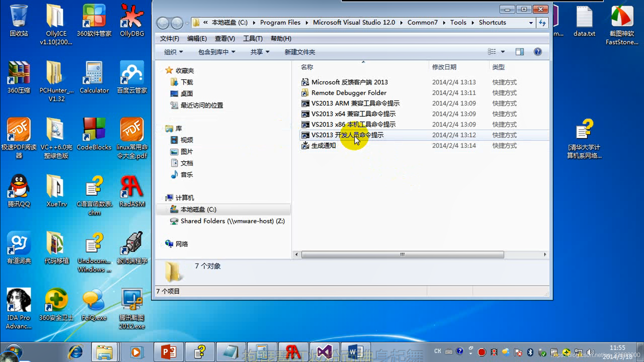Viewport: 644px width, 362px height.
Task: Open PowerPoint from the taskbar
Action: click(169, 352)
